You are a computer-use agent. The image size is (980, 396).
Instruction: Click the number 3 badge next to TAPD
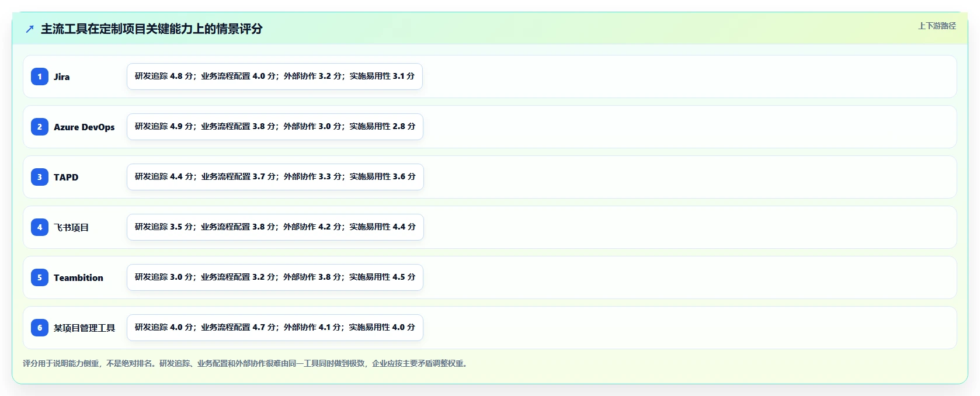[x=40, y=177]
